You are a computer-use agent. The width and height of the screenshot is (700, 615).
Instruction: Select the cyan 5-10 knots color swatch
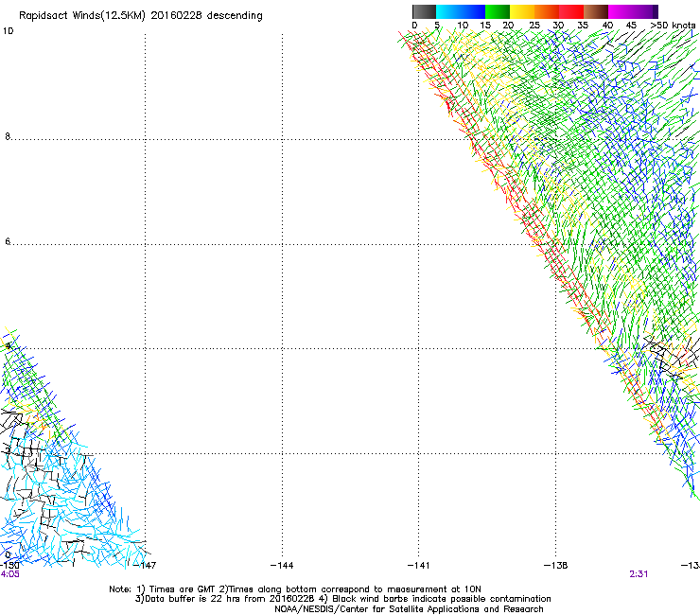(448, 11)
